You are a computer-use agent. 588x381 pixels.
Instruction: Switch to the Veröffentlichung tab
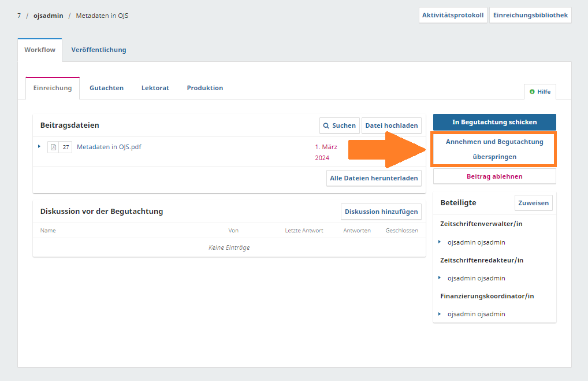(x=99, y=50)
